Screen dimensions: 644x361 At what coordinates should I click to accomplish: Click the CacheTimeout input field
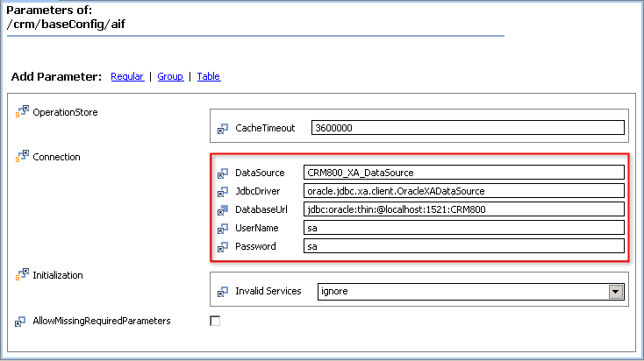[x=467, y=128]
